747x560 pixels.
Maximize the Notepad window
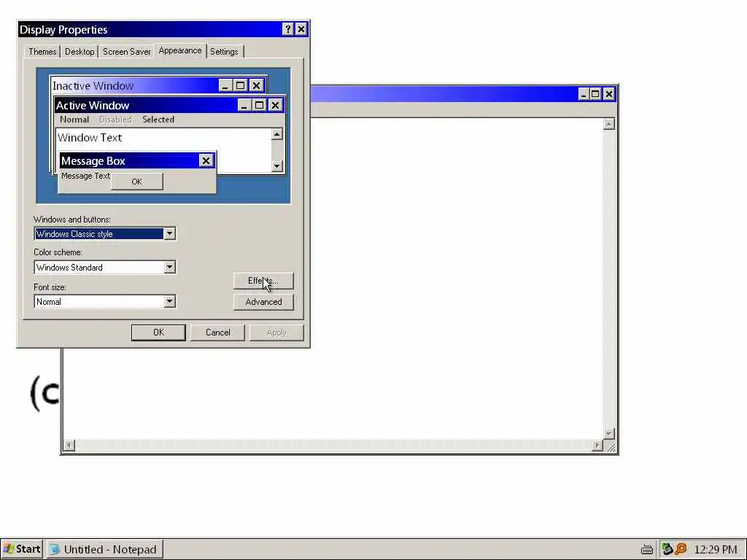(x=595, y=94)
